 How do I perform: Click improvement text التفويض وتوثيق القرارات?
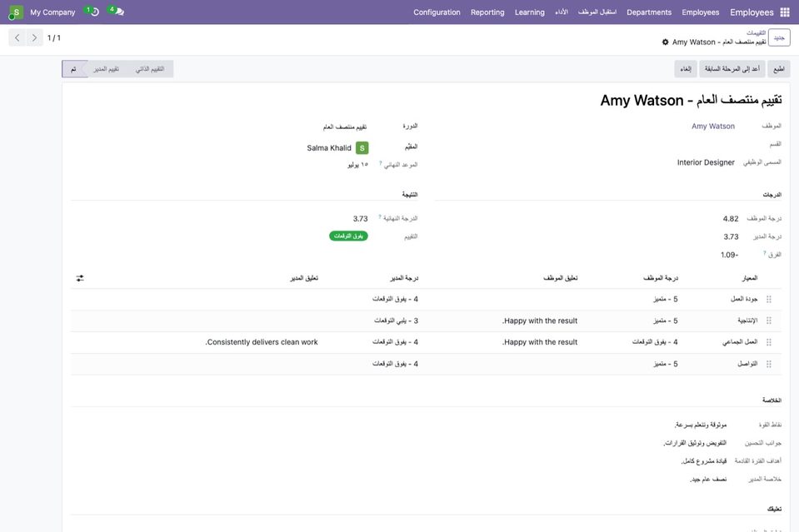[x=695, y=443]
